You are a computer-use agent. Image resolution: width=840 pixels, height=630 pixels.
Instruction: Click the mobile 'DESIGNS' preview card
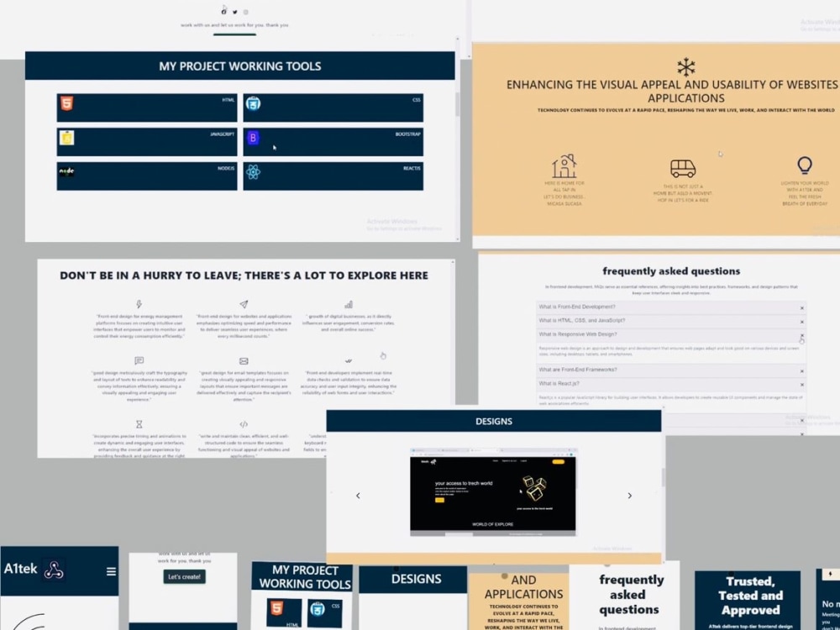(413, 598)
